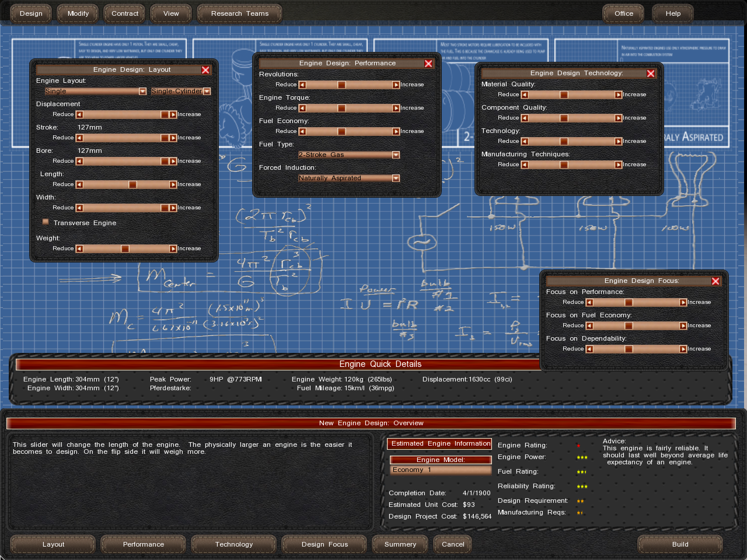Expand the Forced Induction dropdown
This screenshot has height=560, width=747.
click(396, 178)
